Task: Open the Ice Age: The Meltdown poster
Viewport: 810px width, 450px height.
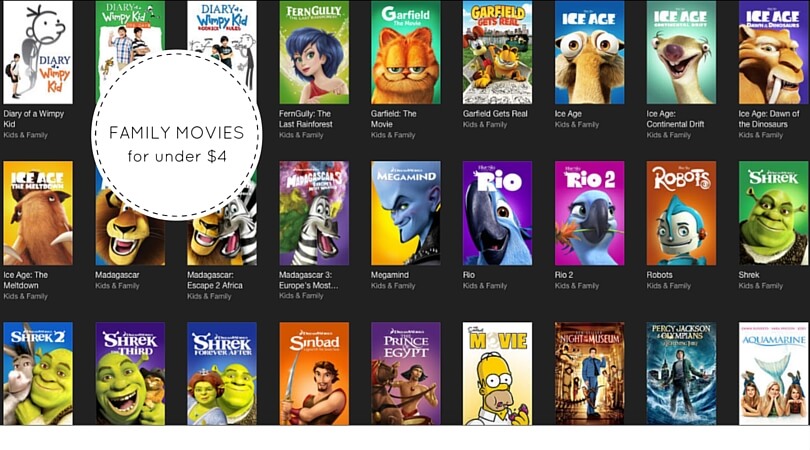Action: pos(38,213)
